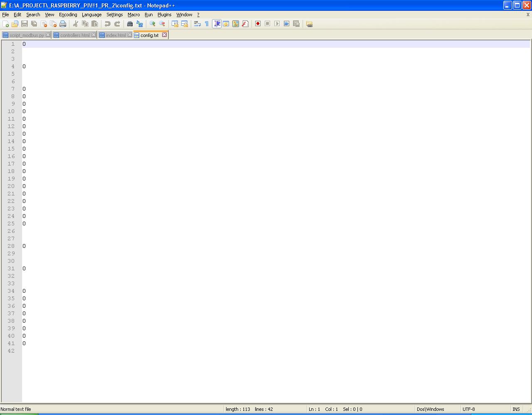Open the user defined language dialog icon
The width and height of the screenshot is (532, 415).
[226, 24]
